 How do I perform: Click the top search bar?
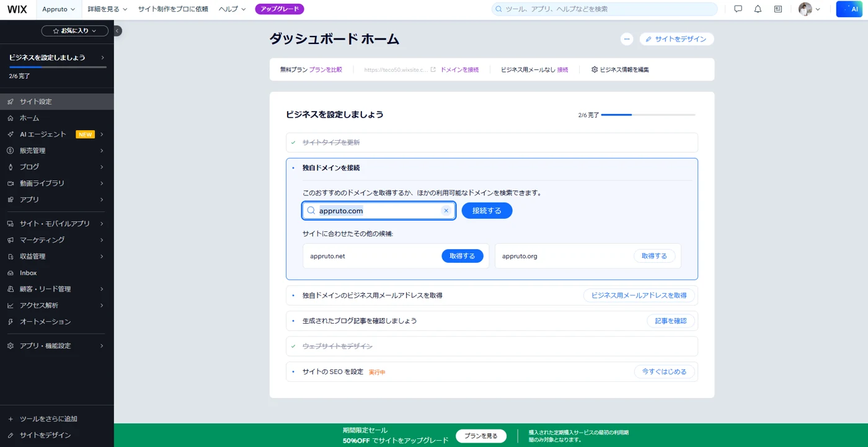[x=604, y=9]
